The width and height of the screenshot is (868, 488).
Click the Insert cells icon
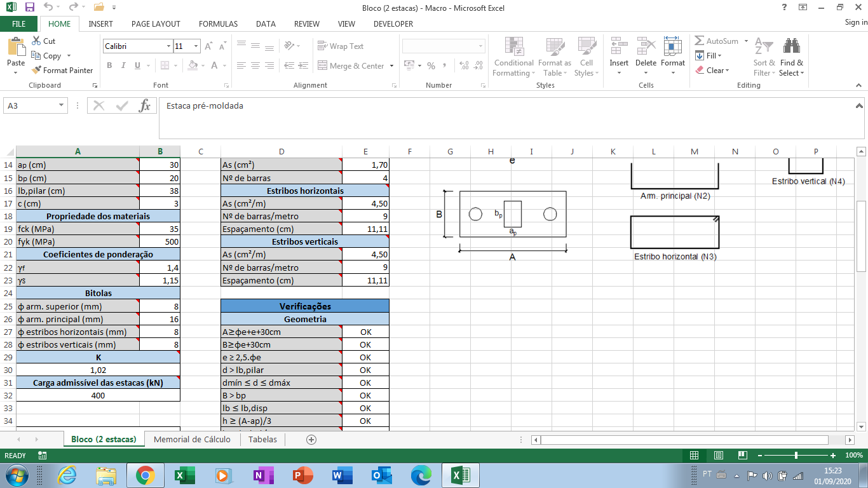pyautogui.click(x=619, y=47)
